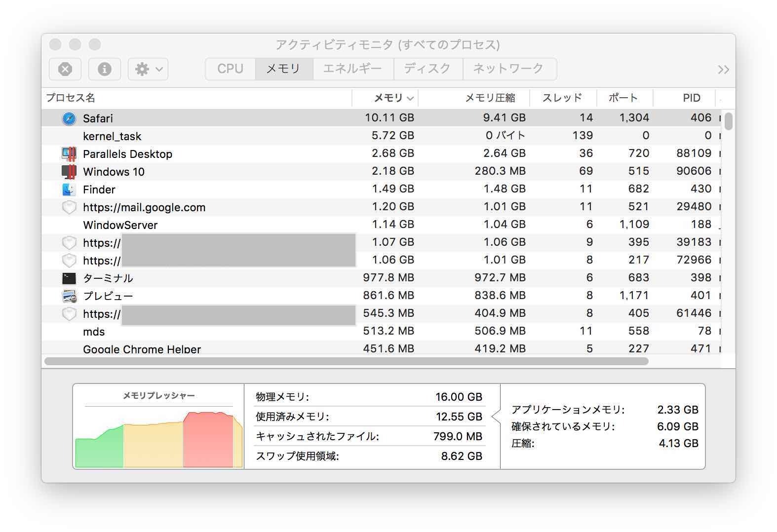Click 使用済みメモリ value 12.55 GB
Screen dimensions: 777x532
pyautogui.click(x=459, y=417)
